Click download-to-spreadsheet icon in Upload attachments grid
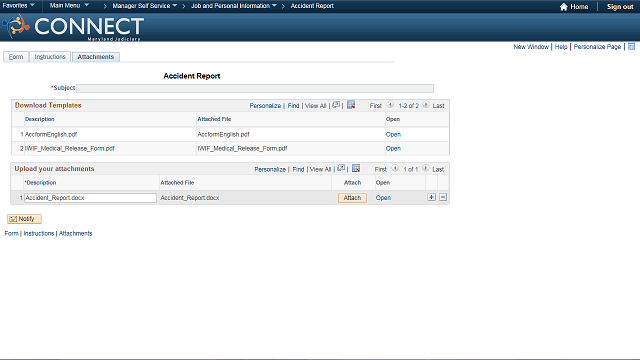640x360 pixels. point(356,168)
